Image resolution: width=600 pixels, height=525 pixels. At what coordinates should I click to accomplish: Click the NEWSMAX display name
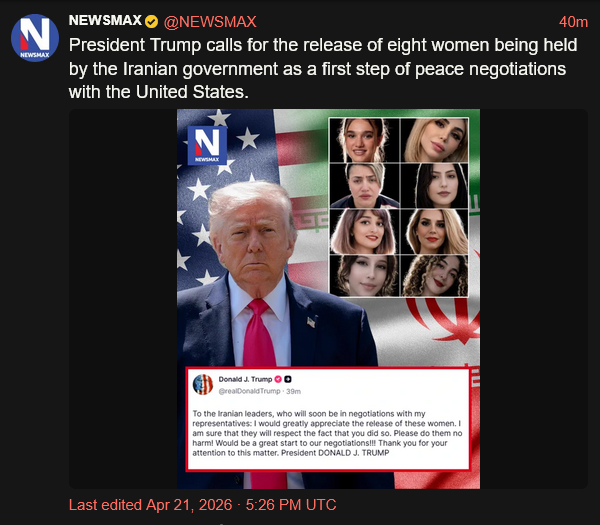coord(105,21)
